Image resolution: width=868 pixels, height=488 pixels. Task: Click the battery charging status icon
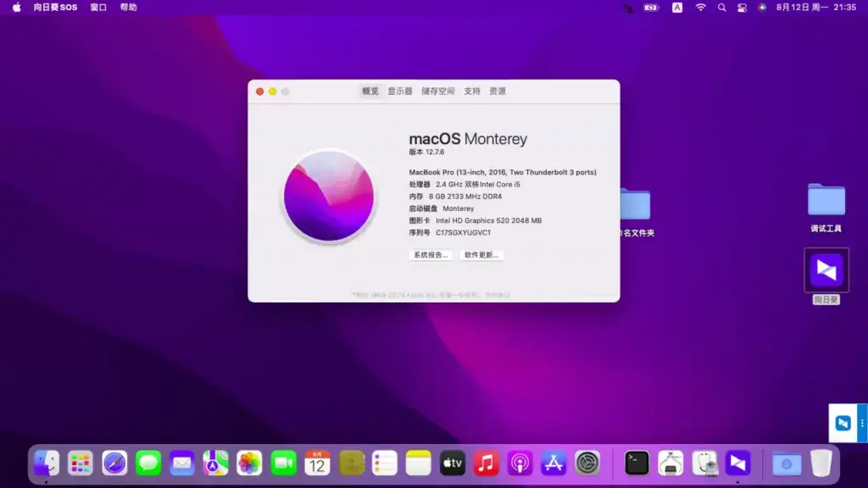coord(652,7)
